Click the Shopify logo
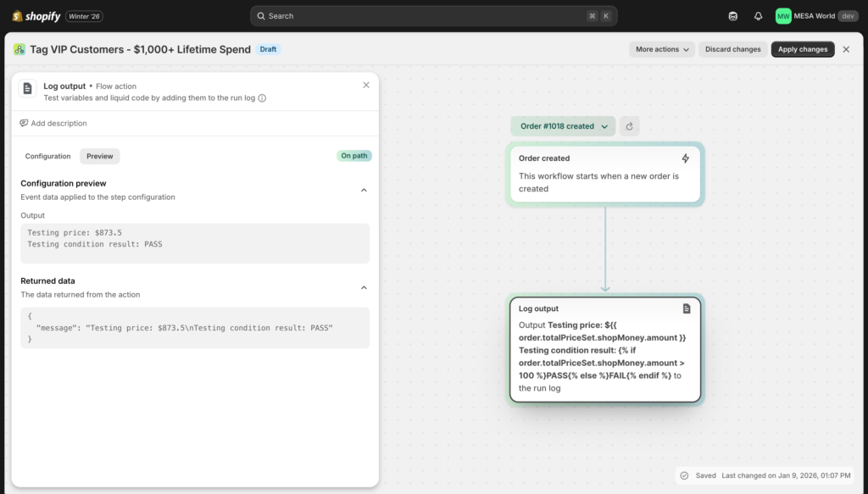Image resolution: width=868 pixels, height=494 pixels. click(x=36, y=16)
